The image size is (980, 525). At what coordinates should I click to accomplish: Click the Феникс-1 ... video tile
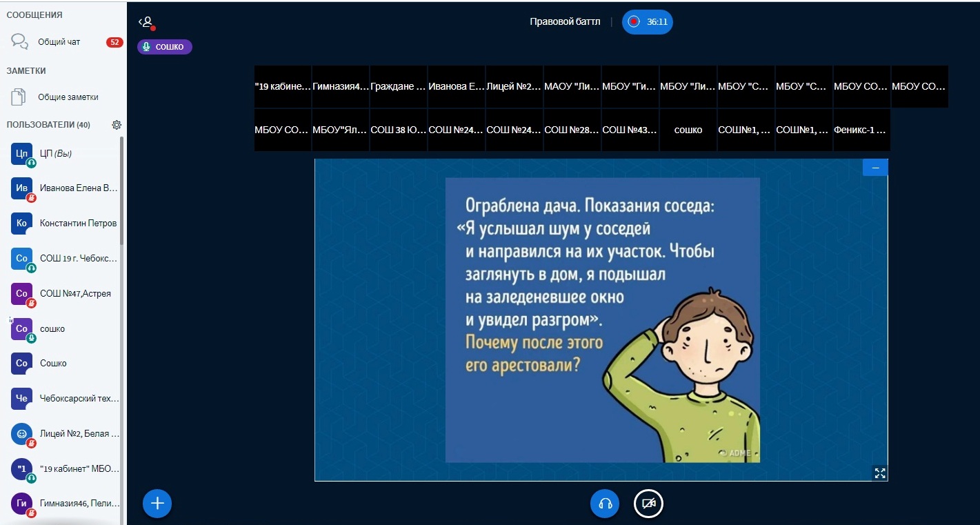(x=862, y=130)
